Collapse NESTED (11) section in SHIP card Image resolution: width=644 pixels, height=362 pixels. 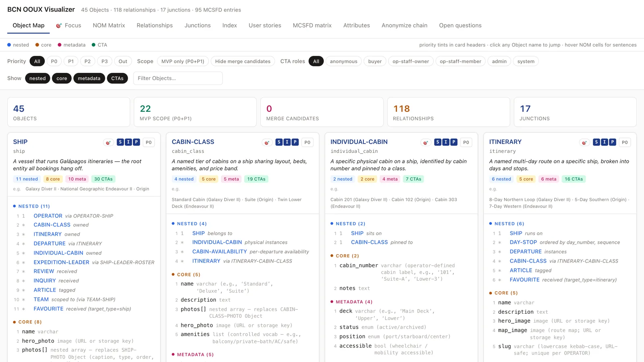tap(31, 206)
